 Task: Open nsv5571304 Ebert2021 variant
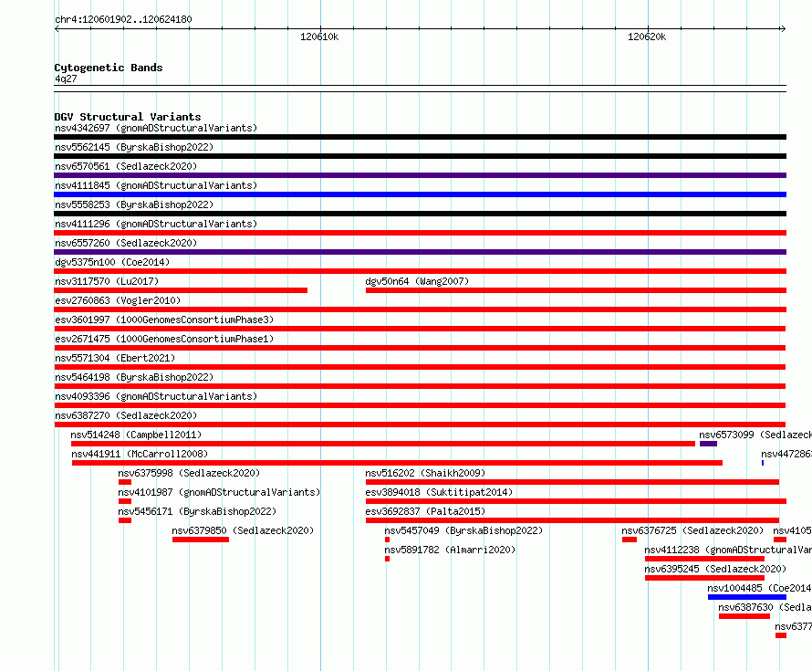coord(115,358)
